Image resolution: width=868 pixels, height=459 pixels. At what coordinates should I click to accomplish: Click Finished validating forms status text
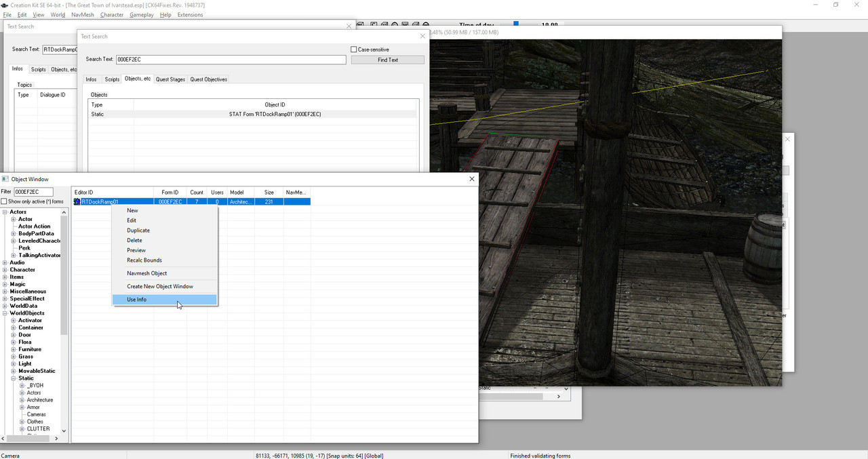540,456
